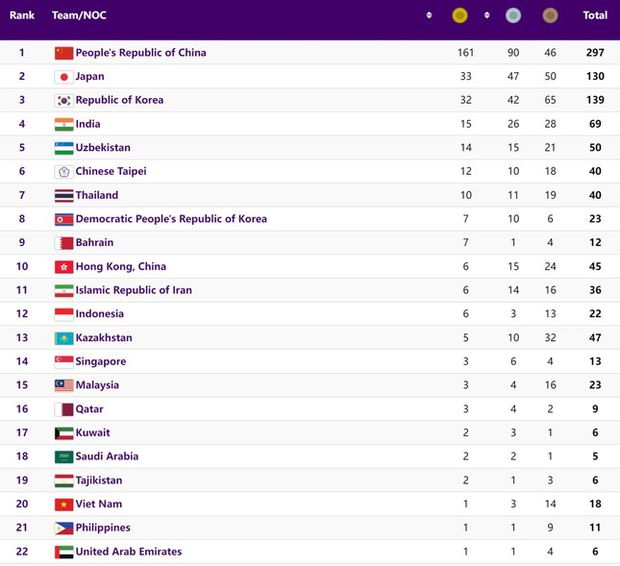Click the Viet Nam flag icon
This screenshot has width=620, height=566.
(64, 504)
